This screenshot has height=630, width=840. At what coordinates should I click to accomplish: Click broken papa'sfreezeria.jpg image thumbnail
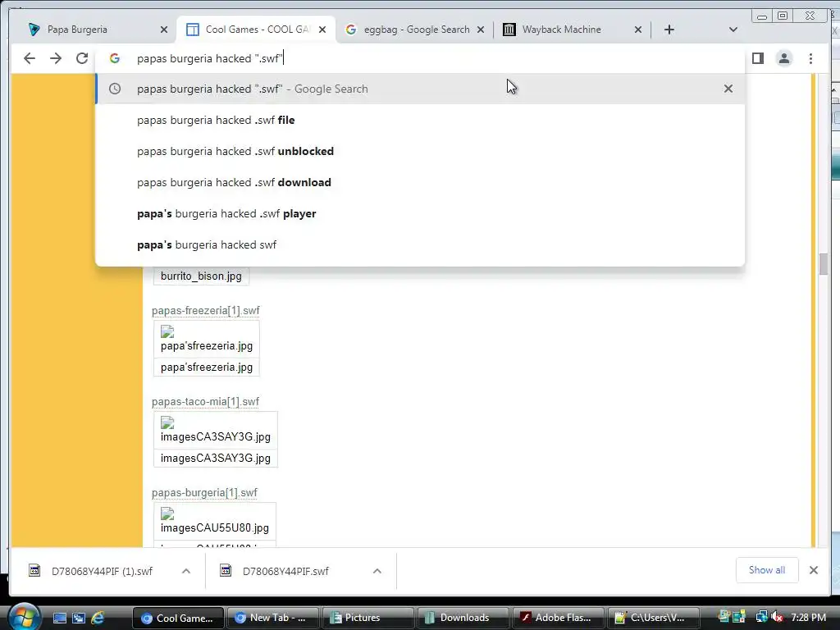point(167,331)
